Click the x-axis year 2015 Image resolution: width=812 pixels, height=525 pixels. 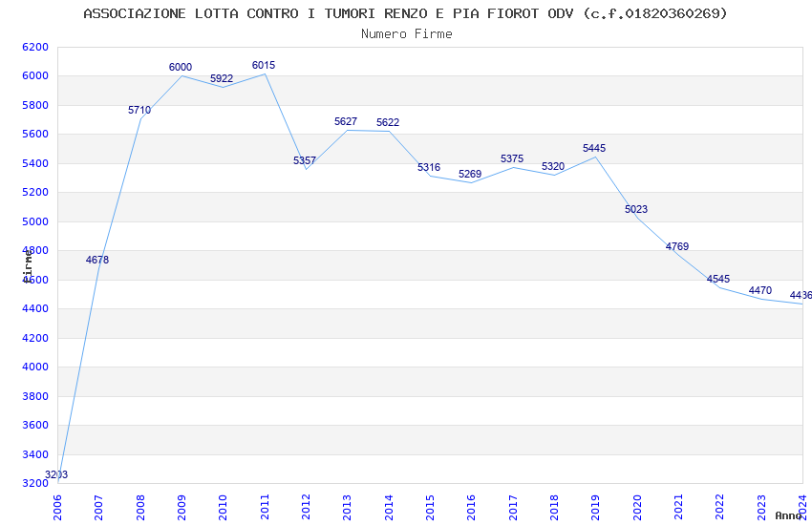point(430,508)
